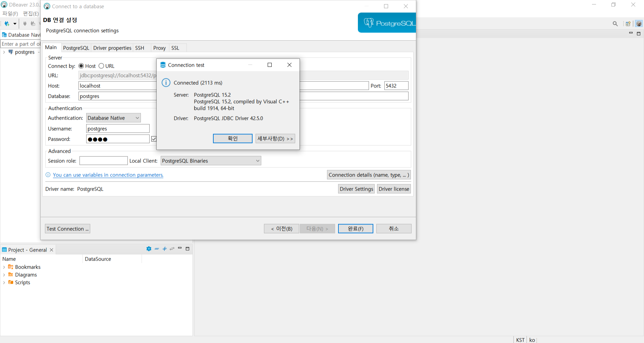Click the plus icon in Project panel
The width and height of the screenshot is (644, 343).
(x=164, y=249)
